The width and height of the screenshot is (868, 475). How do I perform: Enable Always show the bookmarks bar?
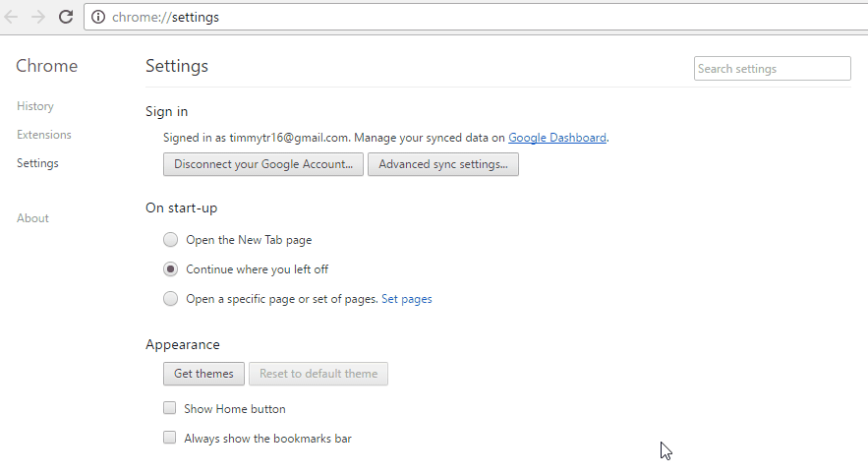169,438
